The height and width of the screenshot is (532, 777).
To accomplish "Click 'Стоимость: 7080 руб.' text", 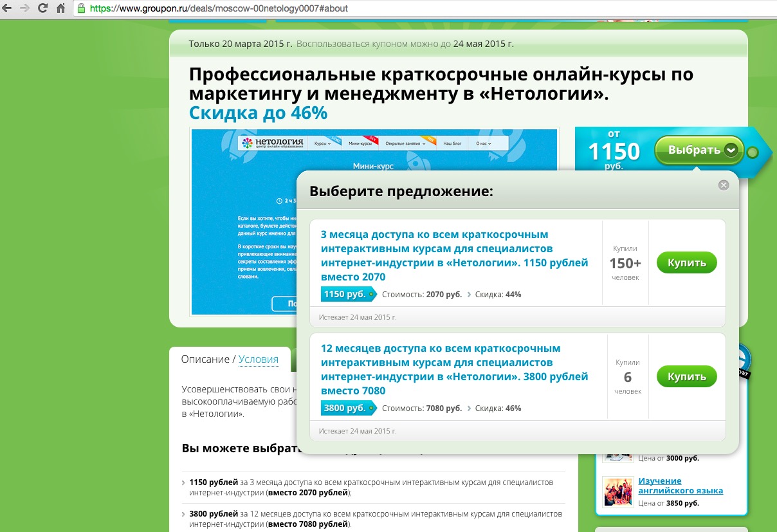I will coord(422,408).
